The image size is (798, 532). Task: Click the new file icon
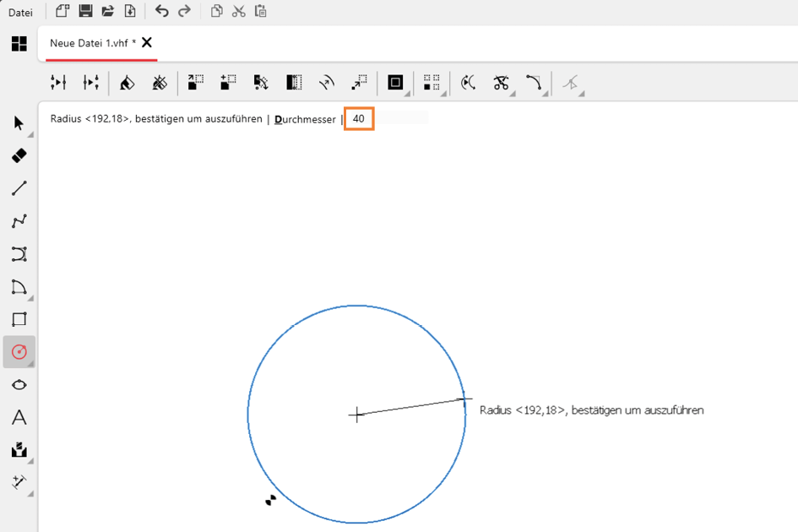62,11
